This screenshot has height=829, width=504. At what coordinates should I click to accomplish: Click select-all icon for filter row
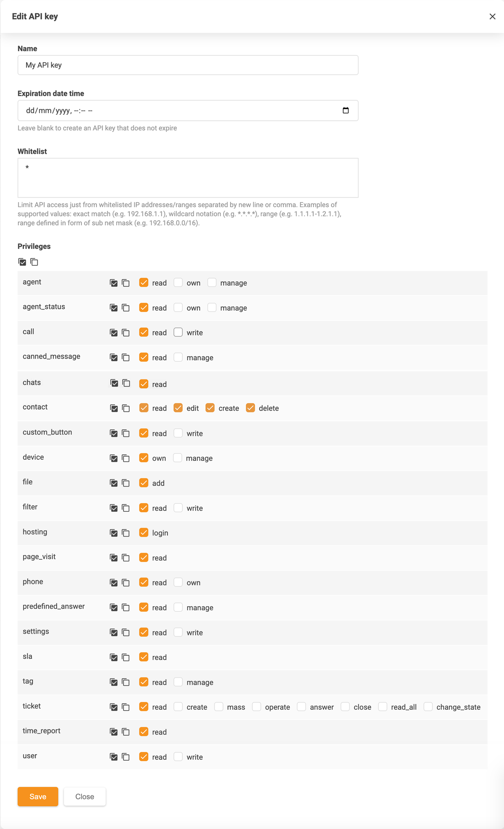(114, 508)
